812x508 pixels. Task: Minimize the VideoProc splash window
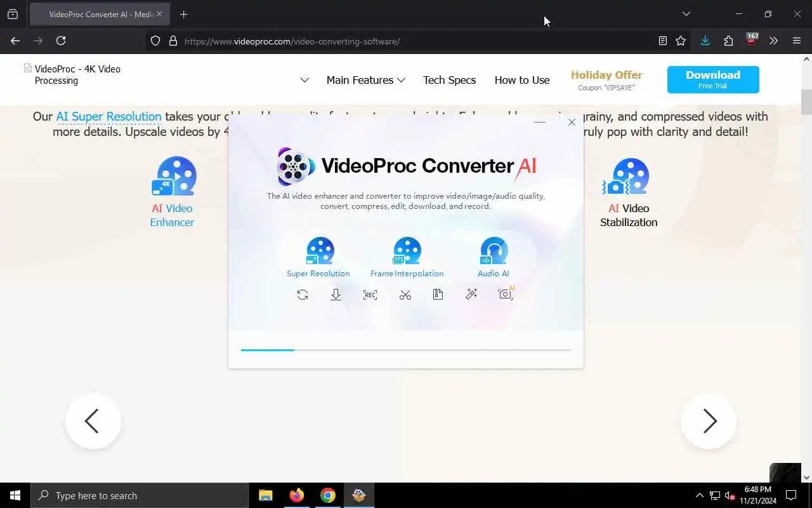point(540,122)
